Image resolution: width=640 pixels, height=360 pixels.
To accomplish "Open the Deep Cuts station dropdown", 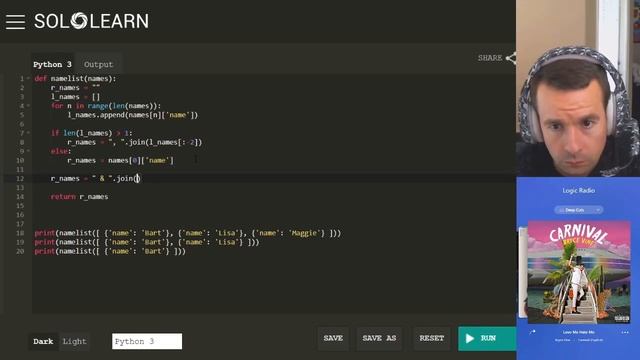I will [578, 210].
